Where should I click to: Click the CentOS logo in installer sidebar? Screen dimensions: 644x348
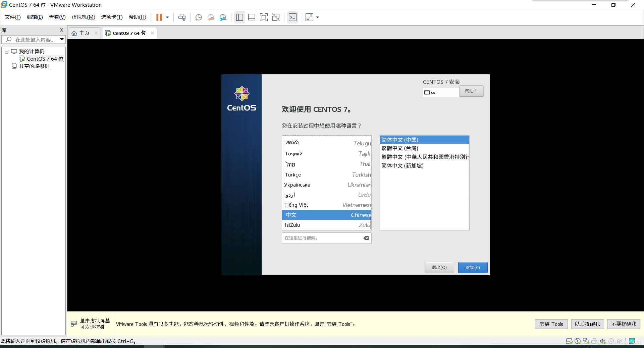point(241,99)
